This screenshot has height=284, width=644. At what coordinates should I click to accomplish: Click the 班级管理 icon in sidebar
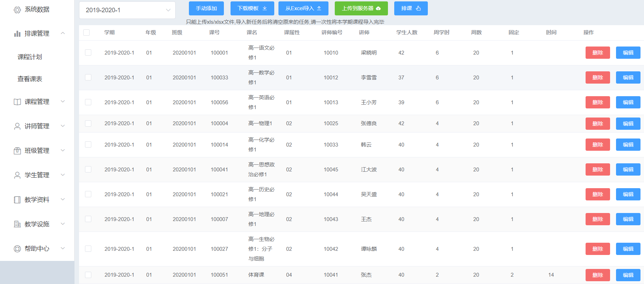point(17,151)
